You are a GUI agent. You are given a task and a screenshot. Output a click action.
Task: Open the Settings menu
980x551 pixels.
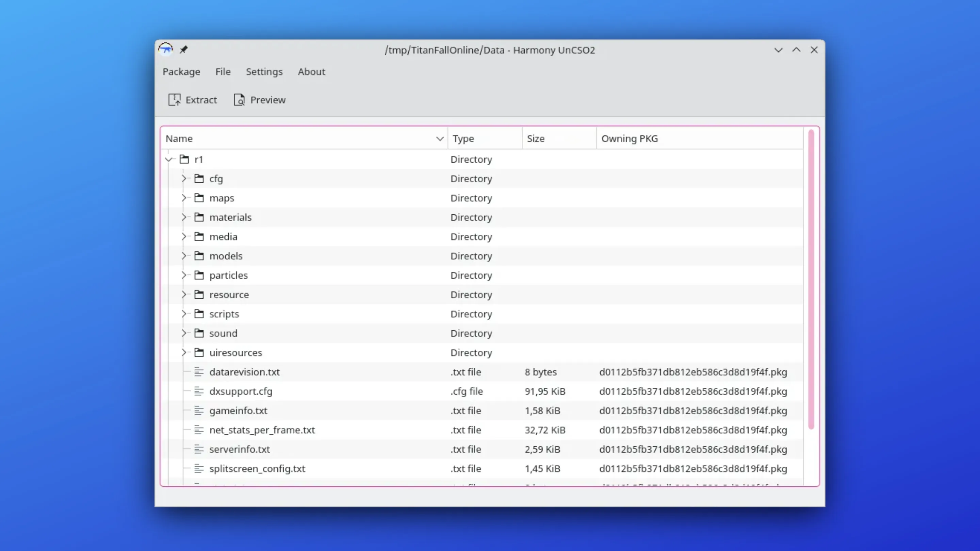coord(264,71)
